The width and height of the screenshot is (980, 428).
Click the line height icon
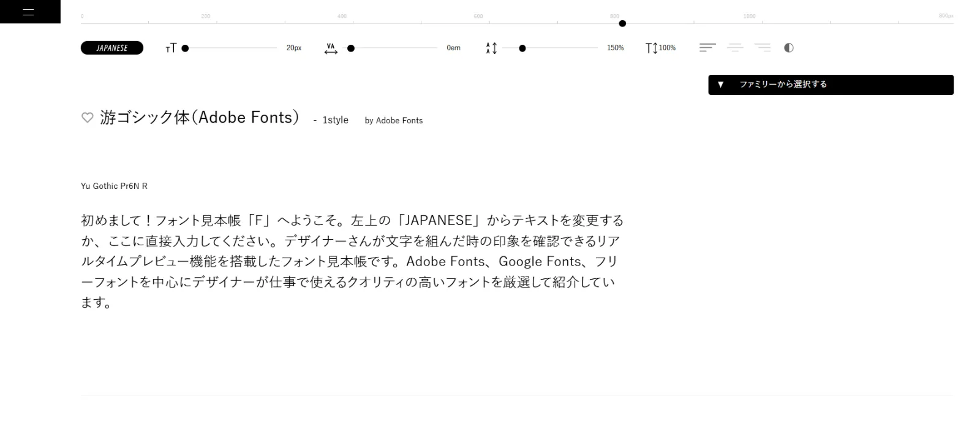[491, 48]
